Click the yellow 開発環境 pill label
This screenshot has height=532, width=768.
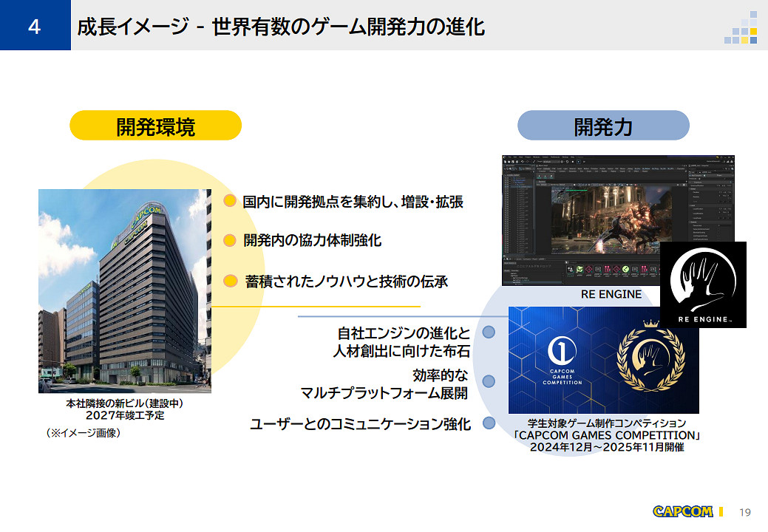point(155,126)
